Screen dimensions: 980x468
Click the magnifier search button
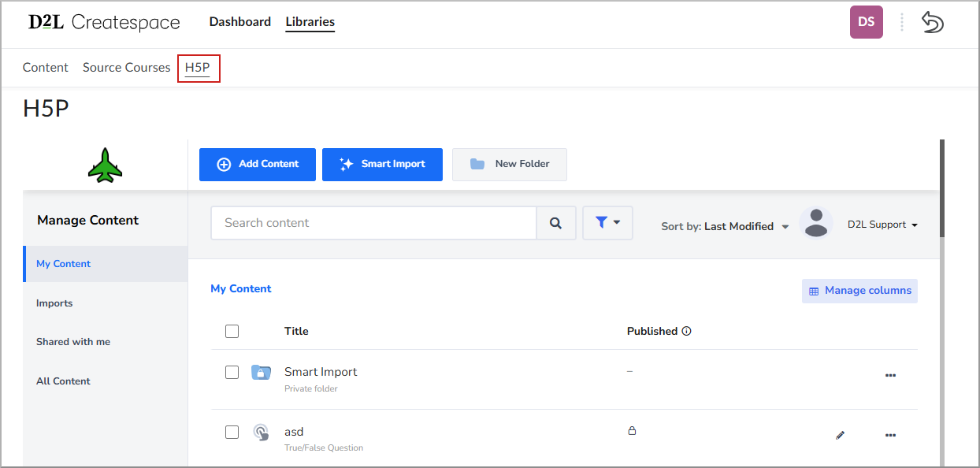coord(556,223)
